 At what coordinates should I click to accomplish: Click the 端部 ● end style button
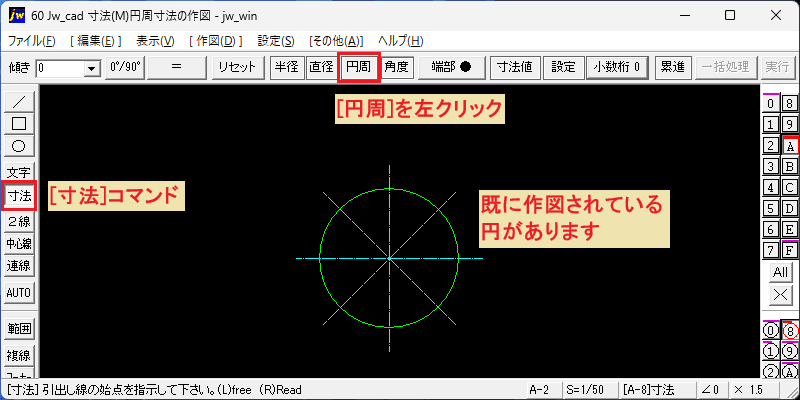click(x=452, y=67)
